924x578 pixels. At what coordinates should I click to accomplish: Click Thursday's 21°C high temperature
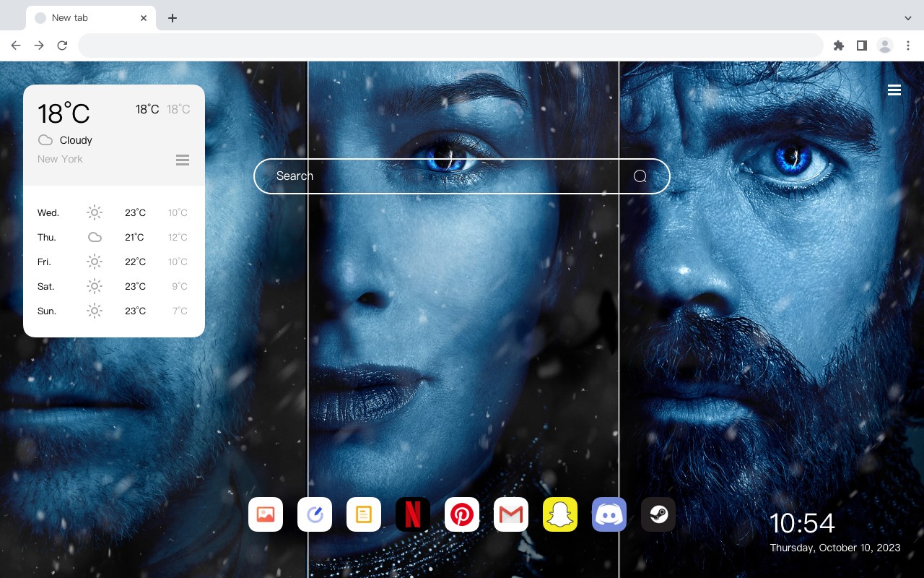point(134,237)
